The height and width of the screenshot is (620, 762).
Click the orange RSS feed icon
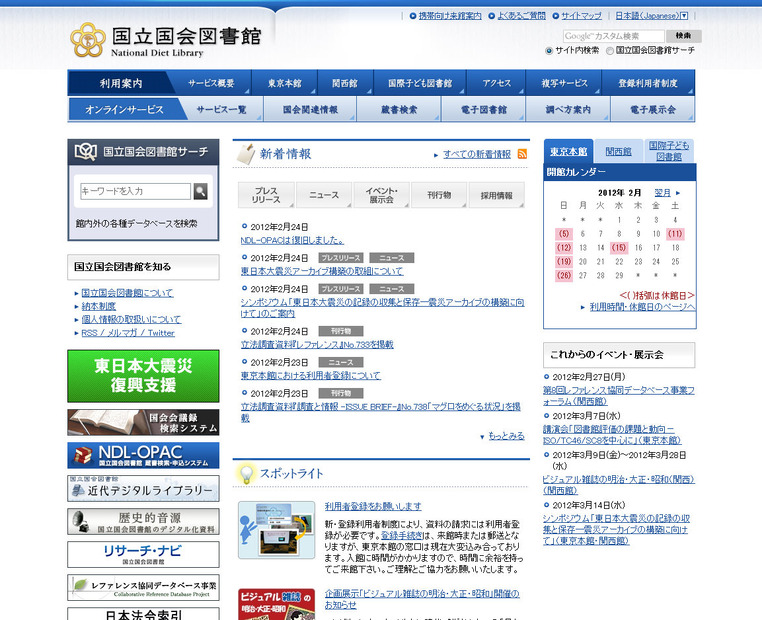point(522,154)
